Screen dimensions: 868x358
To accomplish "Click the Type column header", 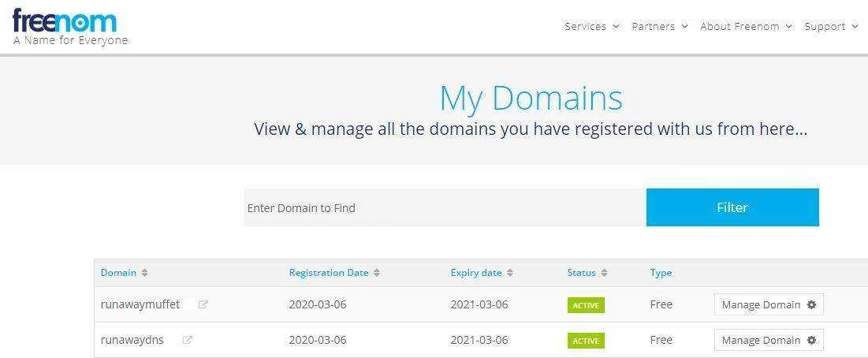I will [661, 273].
